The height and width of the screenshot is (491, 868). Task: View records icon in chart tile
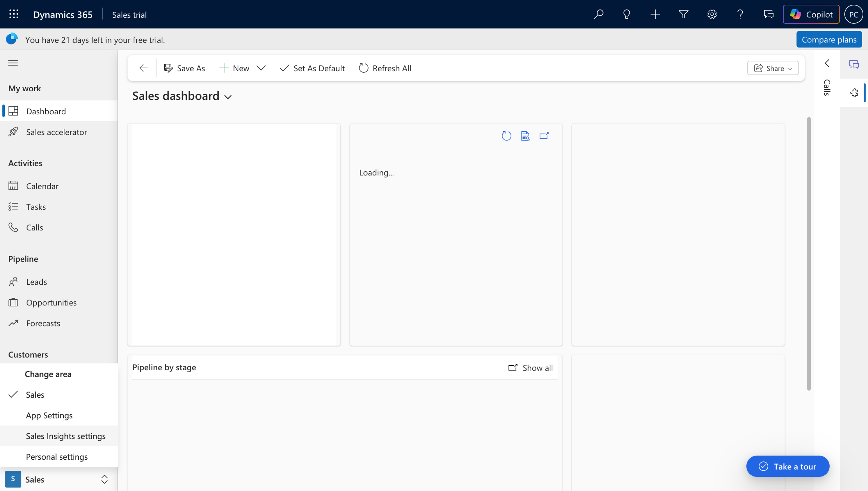pyautogui.click(x=525, y=136)
